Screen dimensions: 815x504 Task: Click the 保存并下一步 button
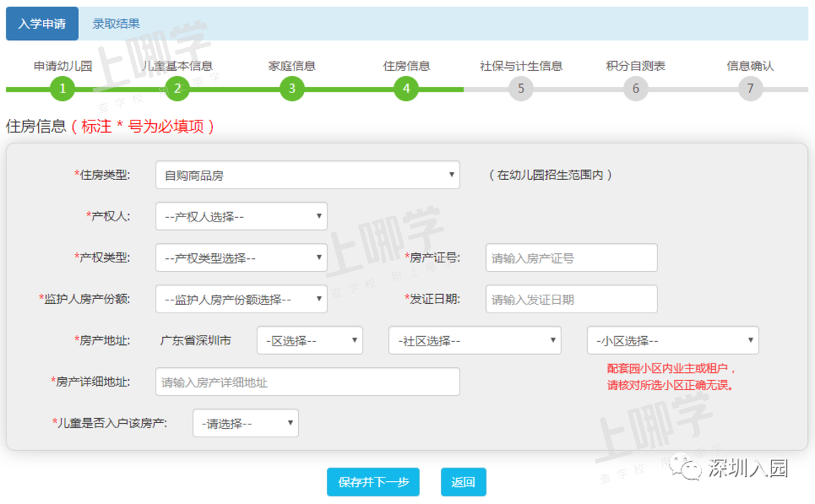pyautogui.click(x=373, y=482)
